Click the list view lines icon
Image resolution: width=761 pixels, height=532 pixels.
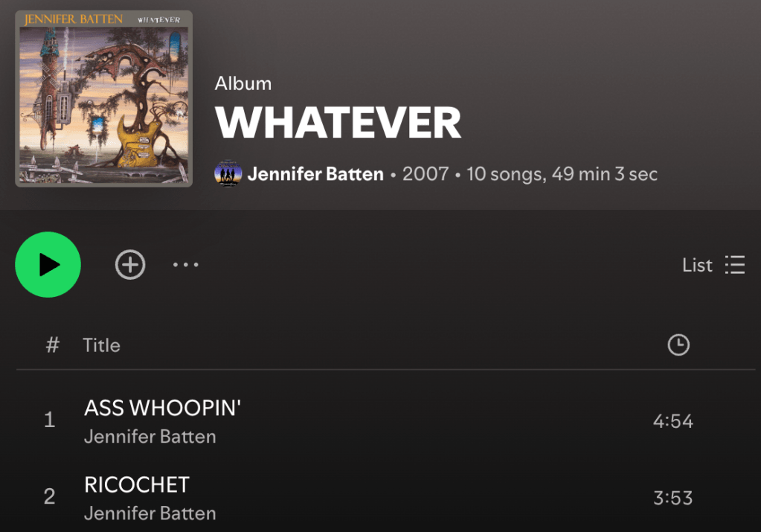coord(735,265)
